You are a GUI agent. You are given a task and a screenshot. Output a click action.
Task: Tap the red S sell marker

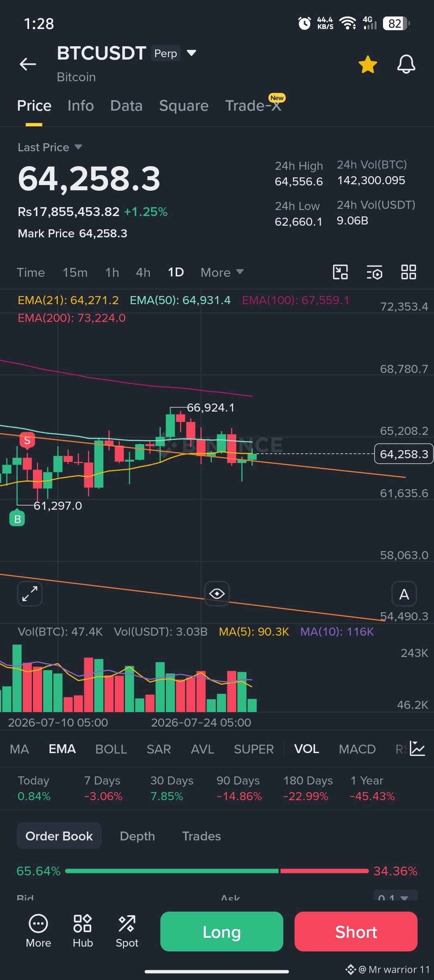27,441
